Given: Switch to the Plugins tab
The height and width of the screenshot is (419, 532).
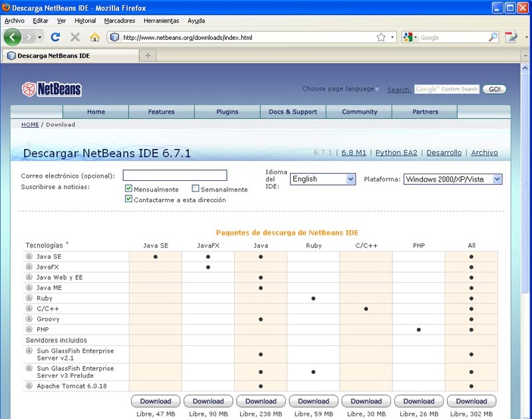Looking at the screenshot, I should click(227, 112).
